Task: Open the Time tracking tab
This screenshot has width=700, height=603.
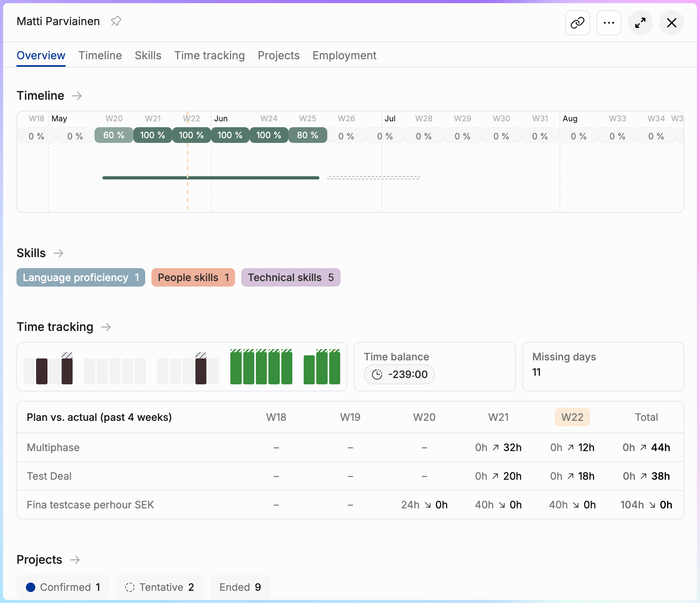Action: 210,55
